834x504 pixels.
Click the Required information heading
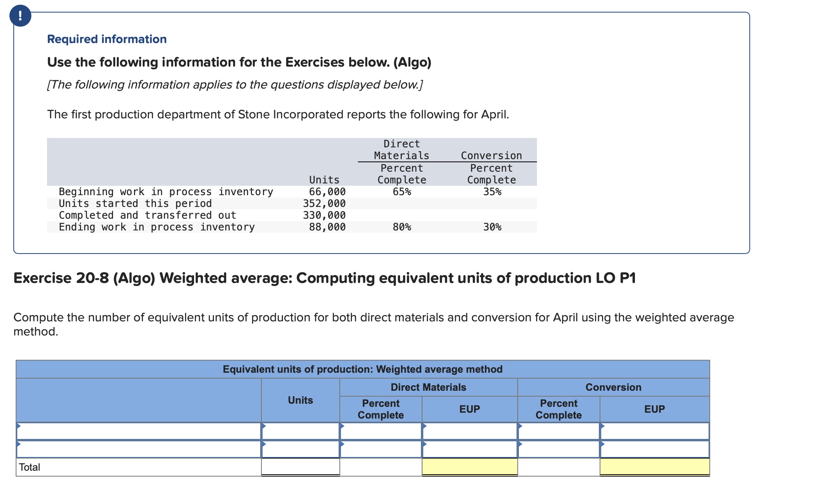click(x=107, y=39)
